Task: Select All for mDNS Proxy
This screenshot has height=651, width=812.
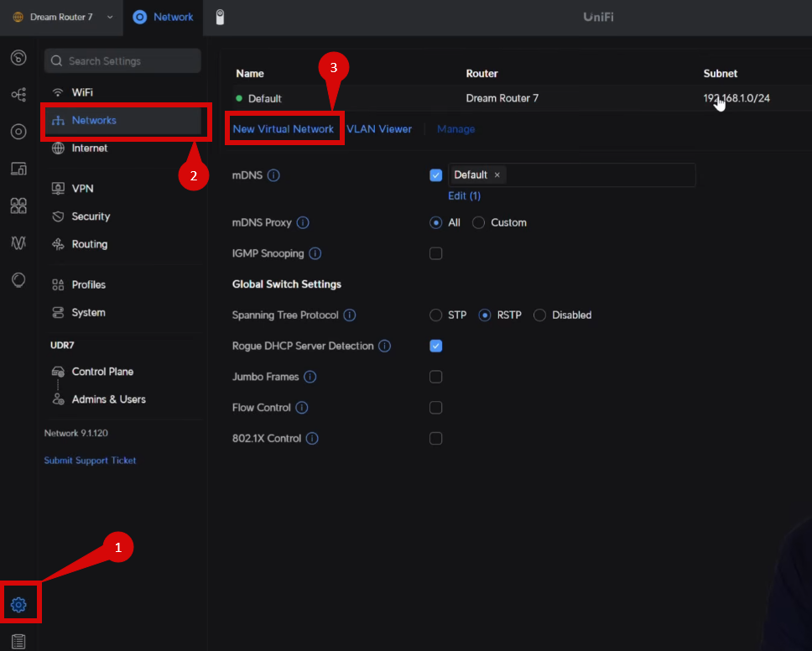Action: (436, 222)
